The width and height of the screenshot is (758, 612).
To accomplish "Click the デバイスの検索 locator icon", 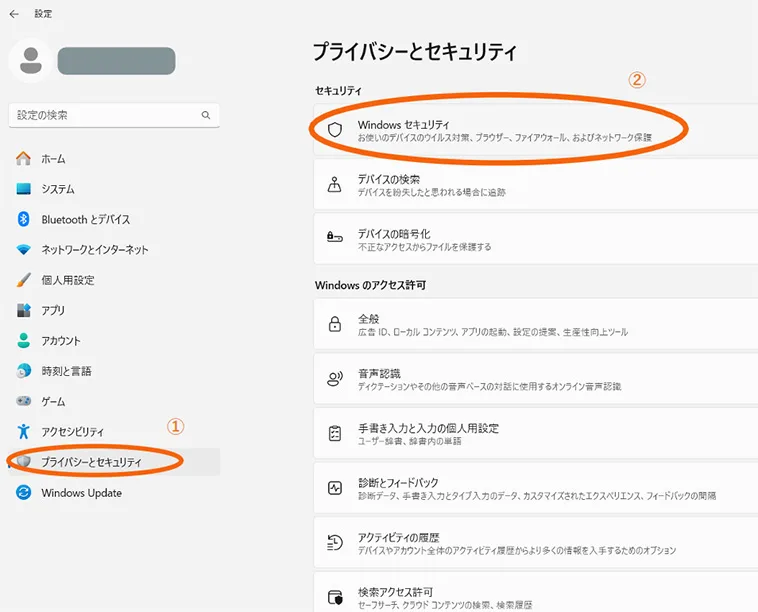I will point(335,184).
